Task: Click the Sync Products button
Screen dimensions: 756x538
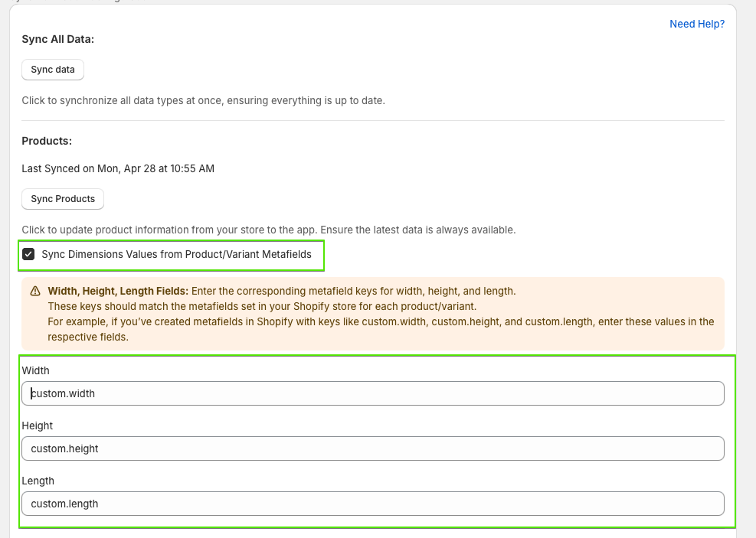Action: click(x=63, y=199)
